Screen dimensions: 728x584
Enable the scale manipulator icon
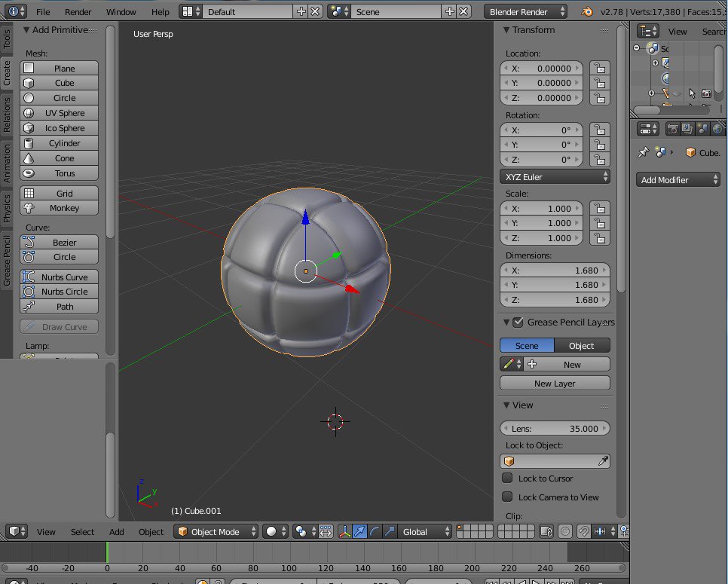click(390, 531)
